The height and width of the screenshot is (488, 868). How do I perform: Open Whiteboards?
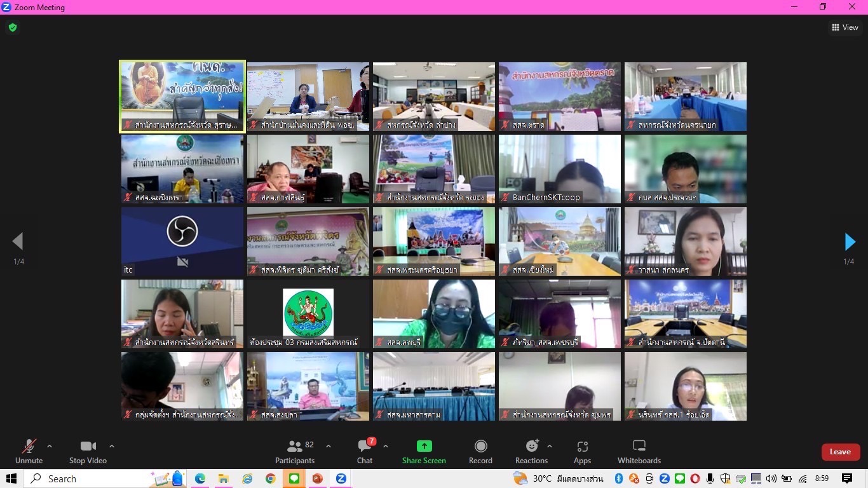pyautogui.click(x=639, y=447)
